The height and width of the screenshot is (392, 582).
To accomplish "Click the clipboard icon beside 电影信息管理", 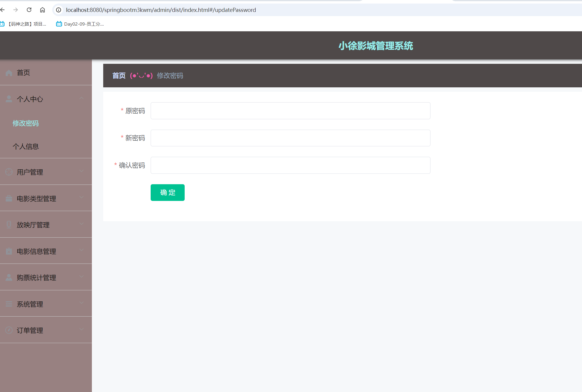I will click(x=9, y=251).
